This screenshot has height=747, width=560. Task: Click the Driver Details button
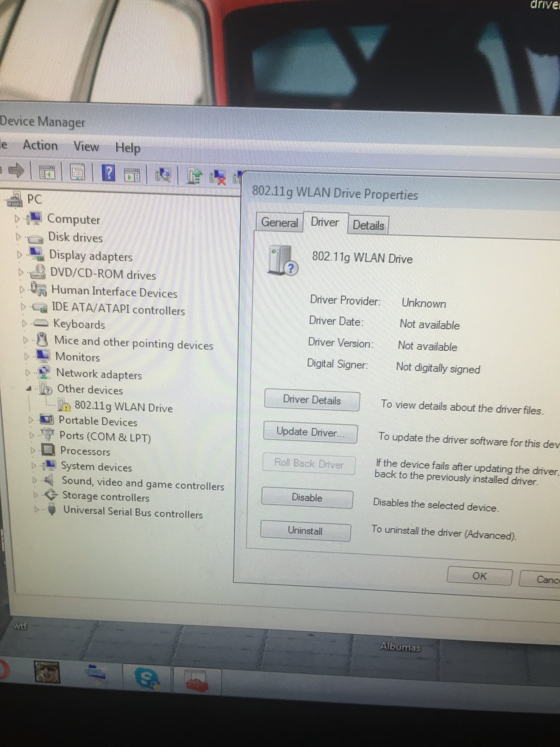click(x=312, y=401)
